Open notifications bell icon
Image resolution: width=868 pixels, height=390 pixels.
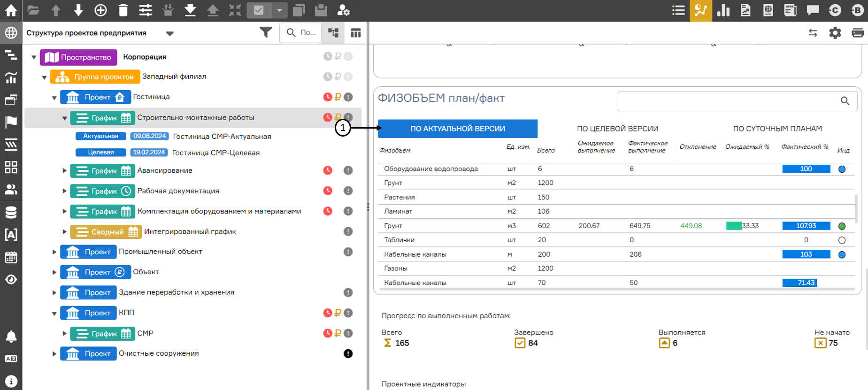coord(11,336)
